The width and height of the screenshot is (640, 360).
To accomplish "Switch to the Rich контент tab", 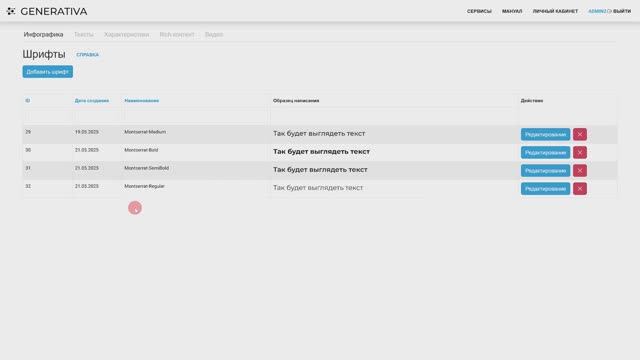I will pyautogui.click(x=177, y=35).
